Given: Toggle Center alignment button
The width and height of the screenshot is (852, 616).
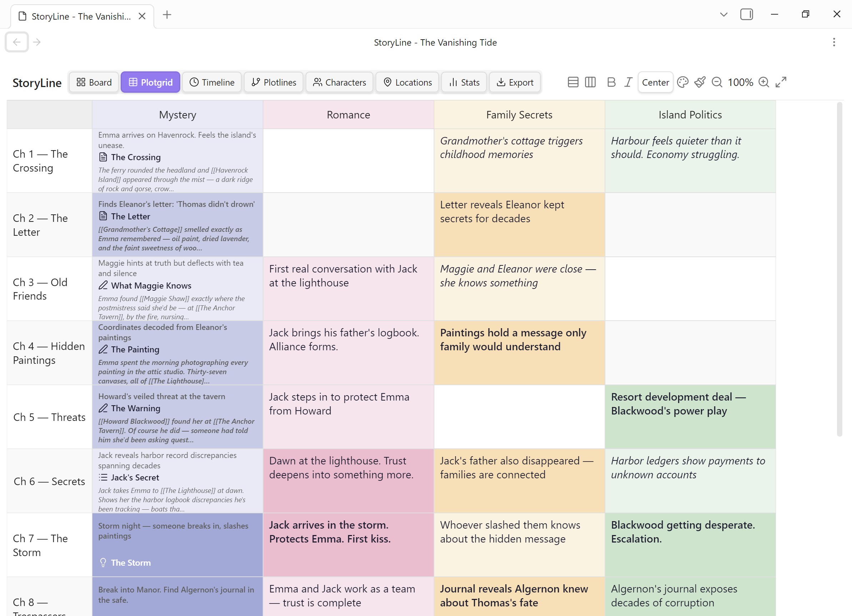Looking at the screenshot, I should 655,82.
